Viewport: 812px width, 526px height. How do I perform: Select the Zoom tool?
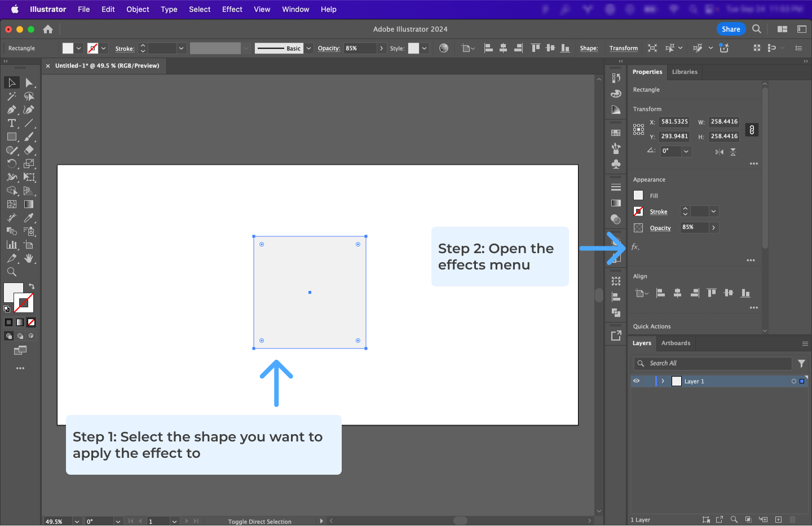click(x=11, y=272)
